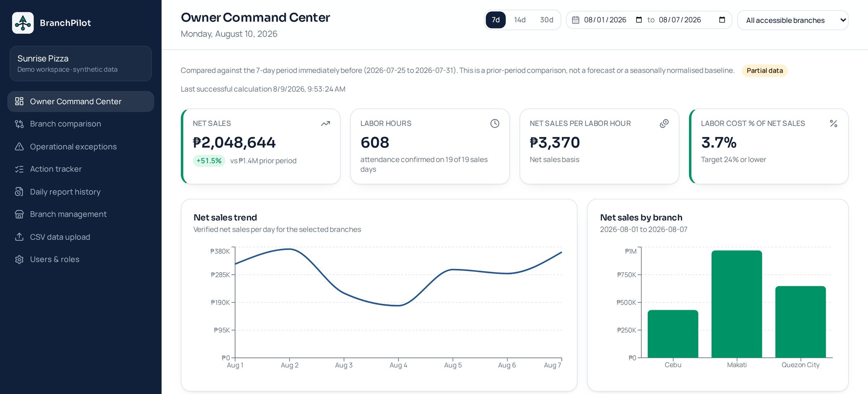Click the Net sales trend line chart
The height and width of the screenshot is (394, 868).
(398, 303)
